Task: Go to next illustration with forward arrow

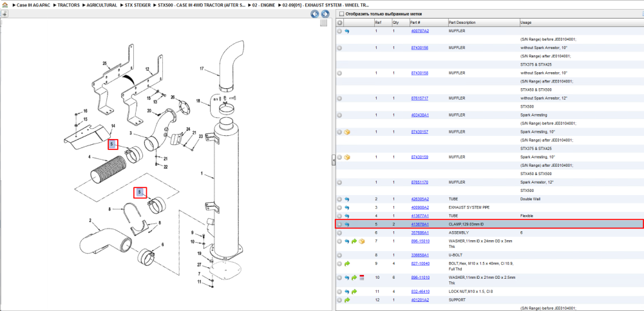Action: (325, 14)
